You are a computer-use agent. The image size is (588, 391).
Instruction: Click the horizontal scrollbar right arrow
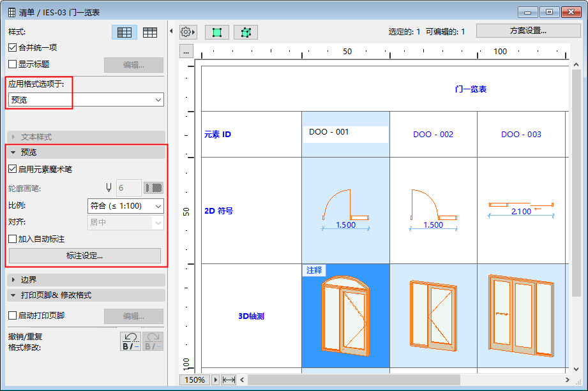pos(568,380)
